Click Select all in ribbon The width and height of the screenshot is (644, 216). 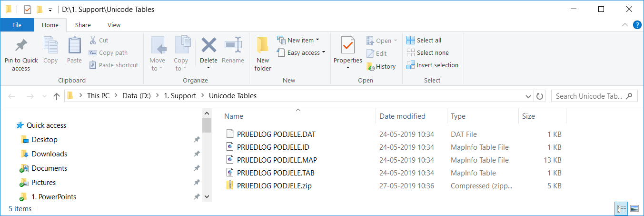[x=424, y=40]
